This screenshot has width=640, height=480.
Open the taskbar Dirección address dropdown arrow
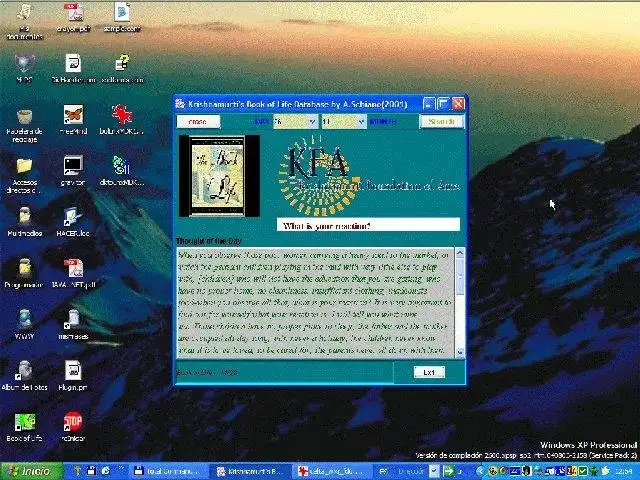(x=435, y=471)
